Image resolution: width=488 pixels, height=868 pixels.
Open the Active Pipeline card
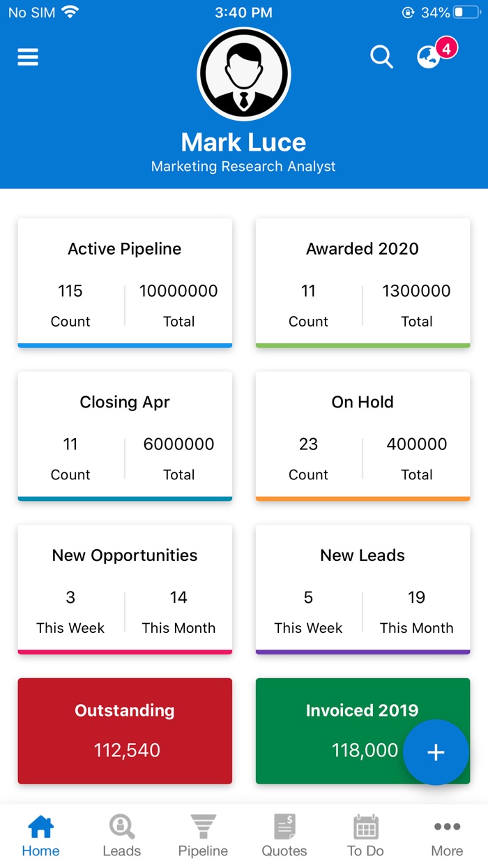point(124,283)
